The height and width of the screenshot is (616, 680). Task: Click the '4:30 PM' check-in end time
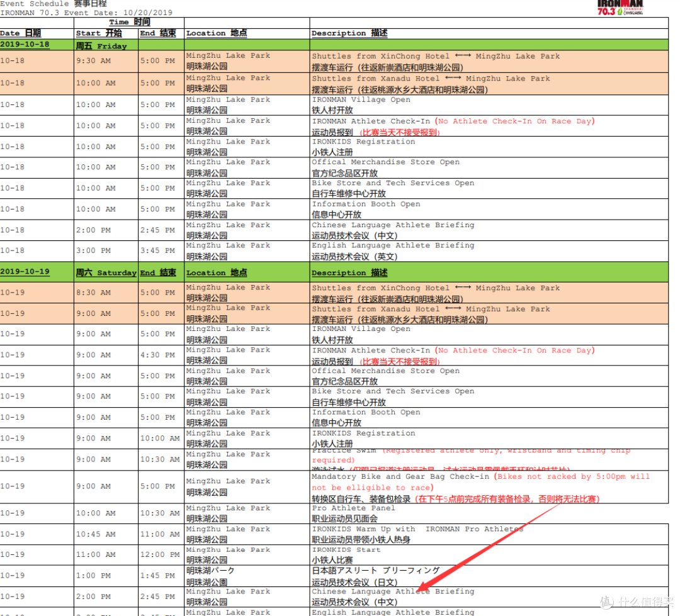click(157, 355)
